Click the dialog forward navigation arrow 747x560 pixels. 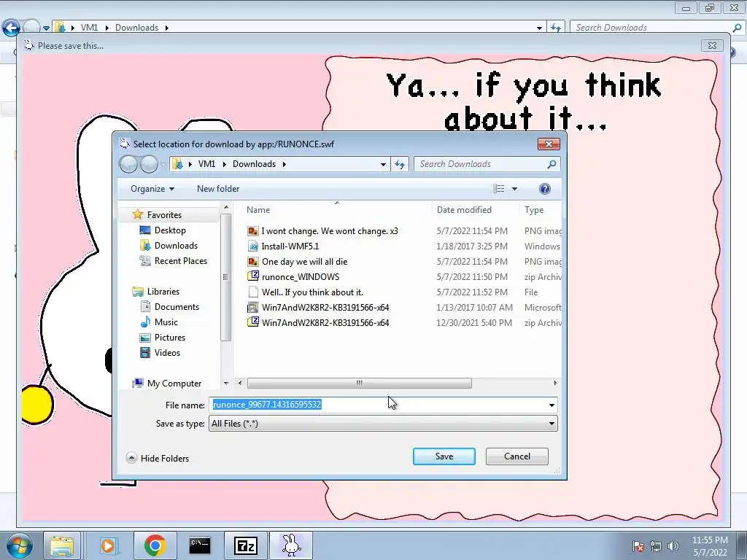click(x=149, y=164)
